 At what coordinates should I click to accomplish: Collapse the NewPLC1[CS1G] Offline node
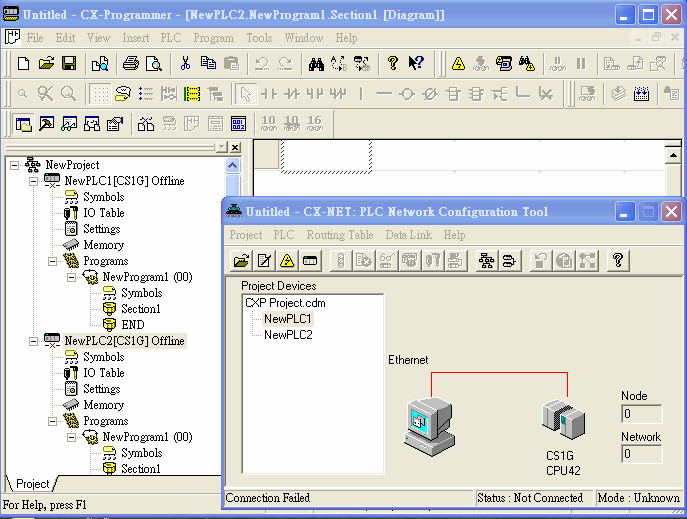(33, 181)
